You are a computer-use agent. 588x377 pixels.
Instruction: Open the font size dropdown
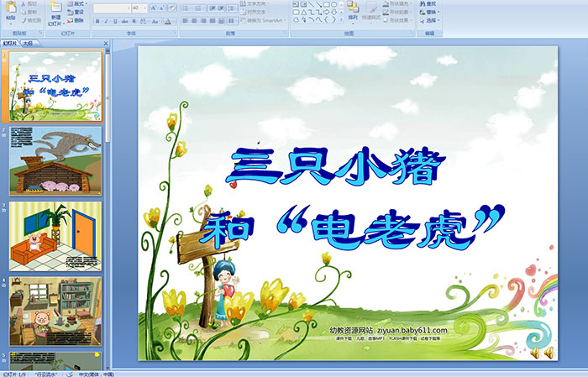[x=146, y=8]
